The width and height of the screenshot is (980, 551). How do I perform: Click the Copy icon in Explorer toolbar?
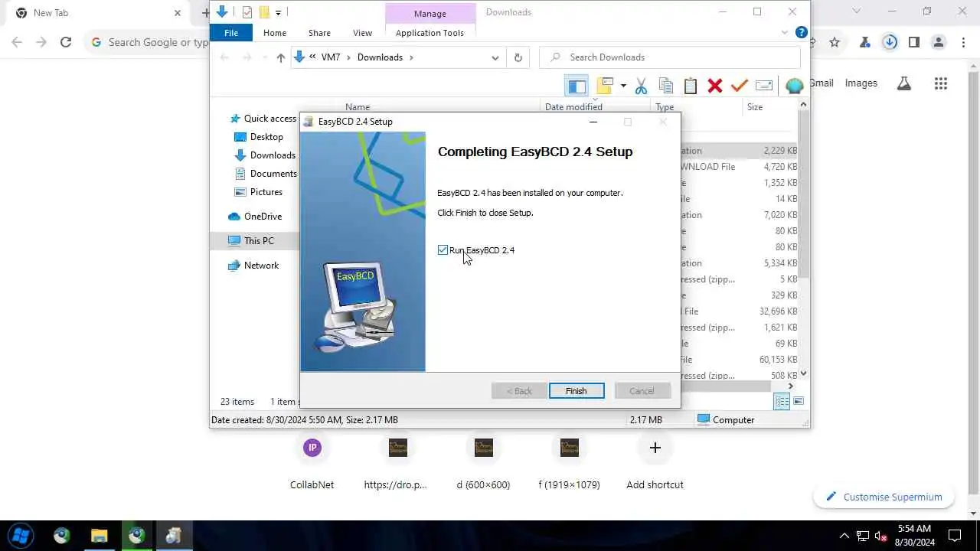coord(666,86)
